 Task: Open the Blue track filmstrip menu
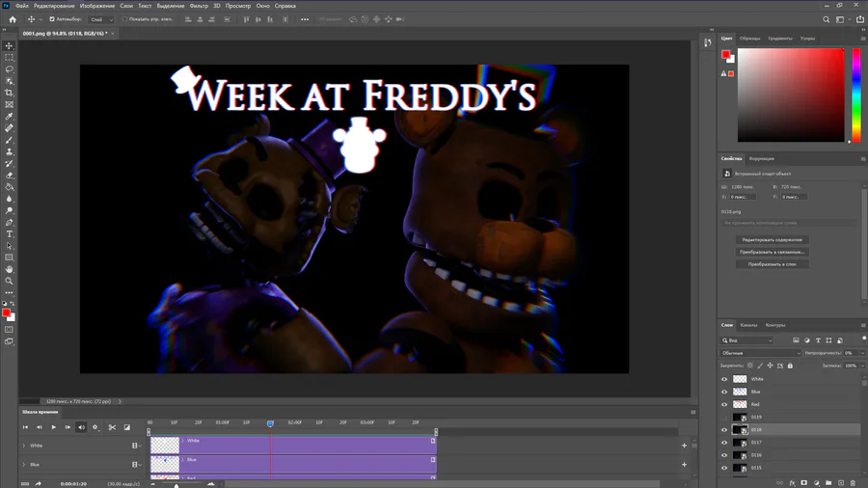pos(136,465)
